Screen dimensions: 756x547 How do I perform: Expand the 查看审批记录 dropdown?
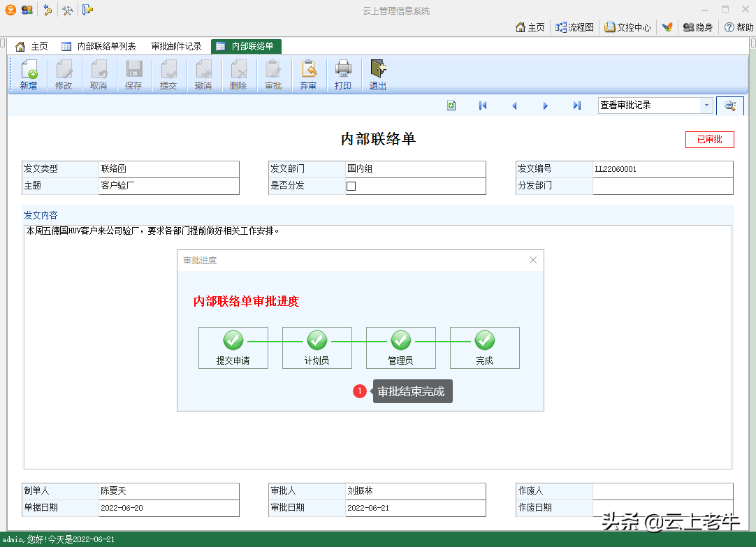click(x=706, y=105)
